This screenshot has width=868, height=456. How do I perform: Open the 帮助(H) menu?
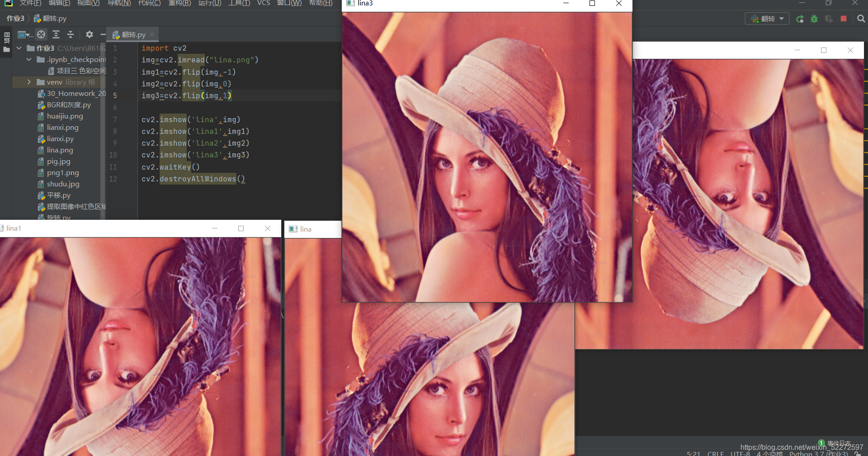pyautogui.click(x=321, y=3)
